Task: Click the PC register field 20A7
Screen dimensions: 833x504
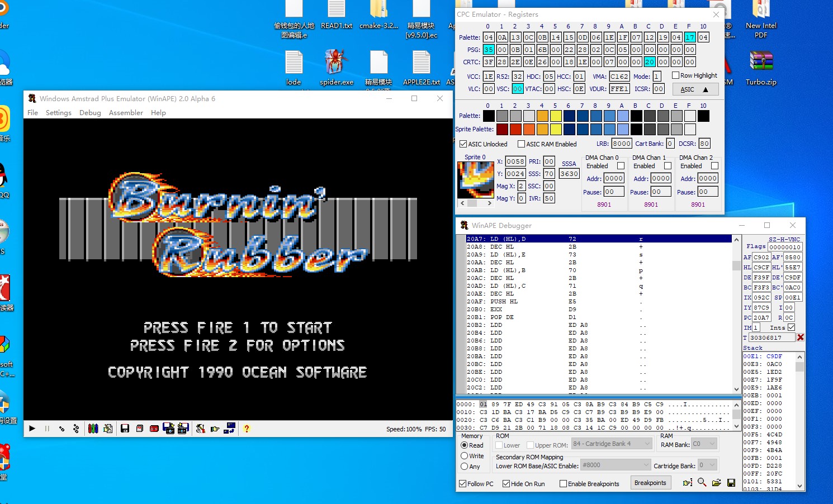Action: click(761, 317)
